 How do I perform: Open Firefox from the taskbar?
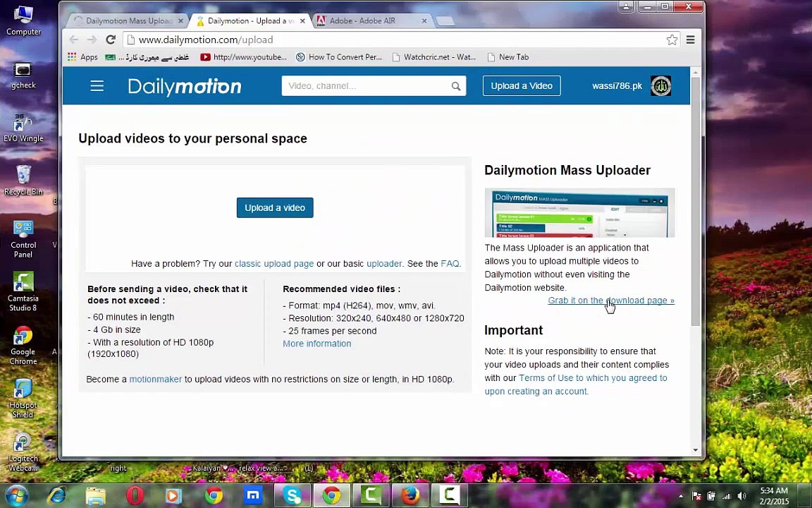(x=410, y=496)
